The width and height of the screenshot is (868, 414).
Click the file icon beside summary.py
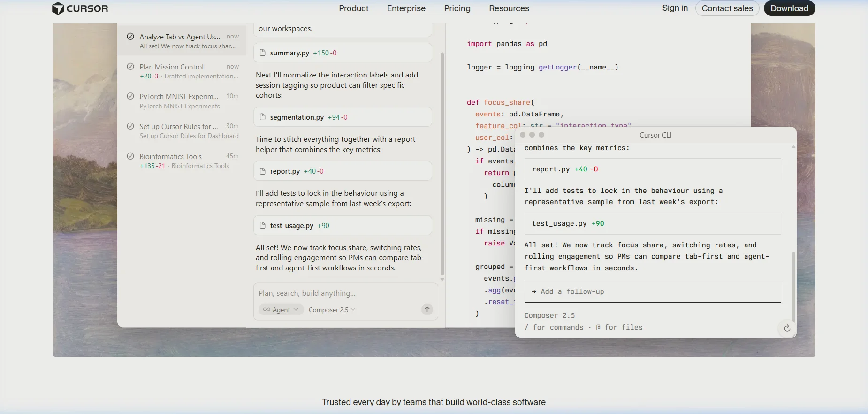coord(263,53)
